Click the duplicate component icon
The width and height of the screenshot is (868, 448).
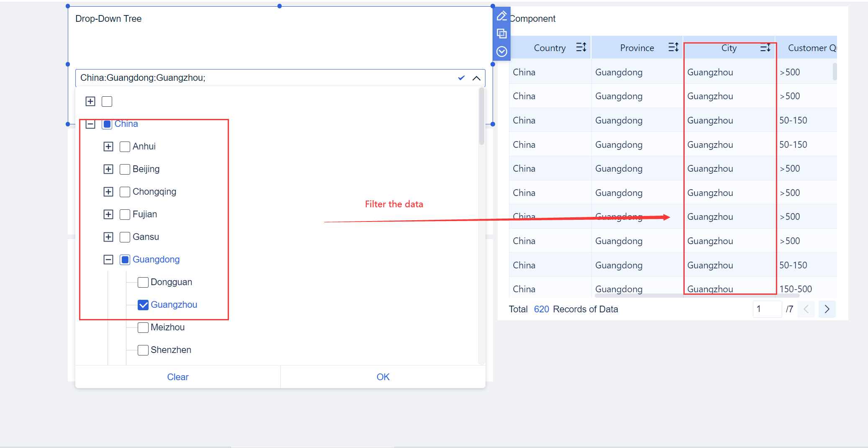point(502,33)
